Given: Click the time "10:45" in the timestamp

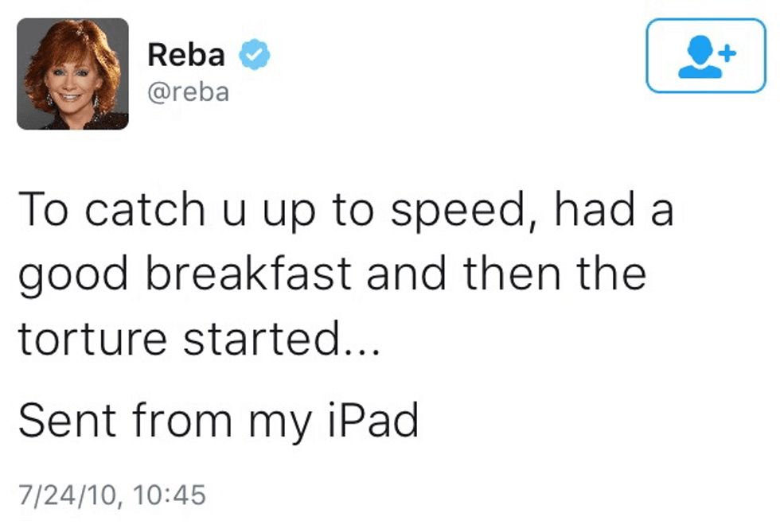Looking at the screenshot, I should [170, 495].
